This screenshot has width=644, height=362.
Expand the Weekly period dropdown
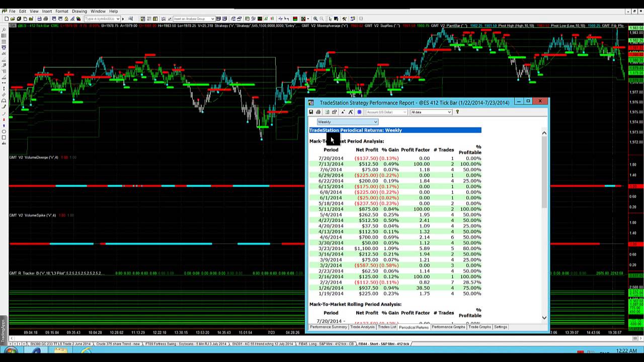[x=347, y=122]
